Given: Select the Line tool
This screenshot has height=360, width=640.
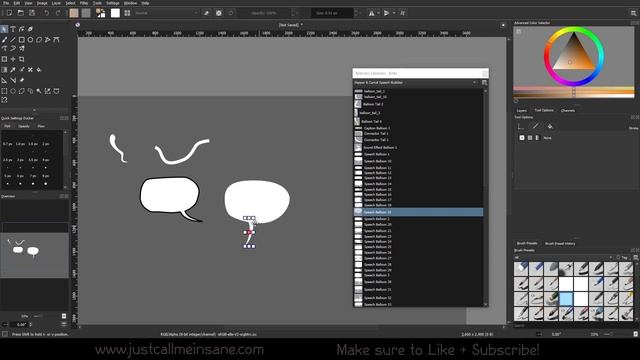Looking at the screenshot, I should 13,40.
